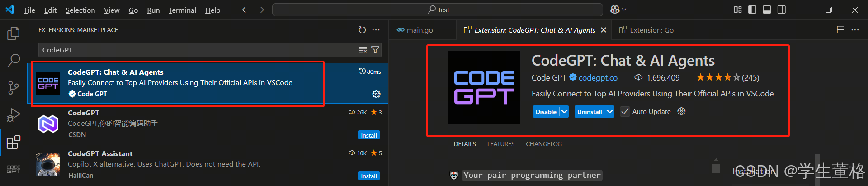Select the CodeGPT Assistant list item

click(208, 165)
